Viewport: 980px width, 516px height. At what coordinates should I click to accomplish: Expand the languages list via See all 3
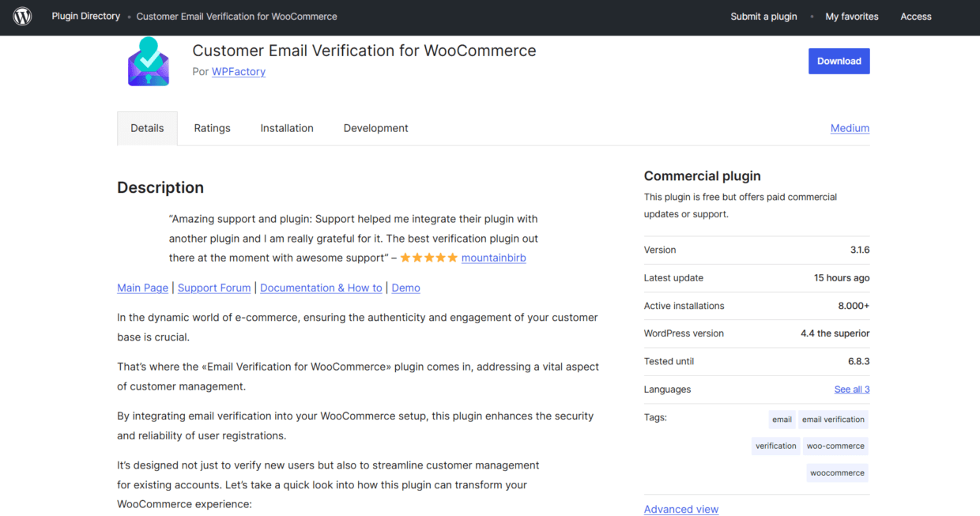pos(851,389)
